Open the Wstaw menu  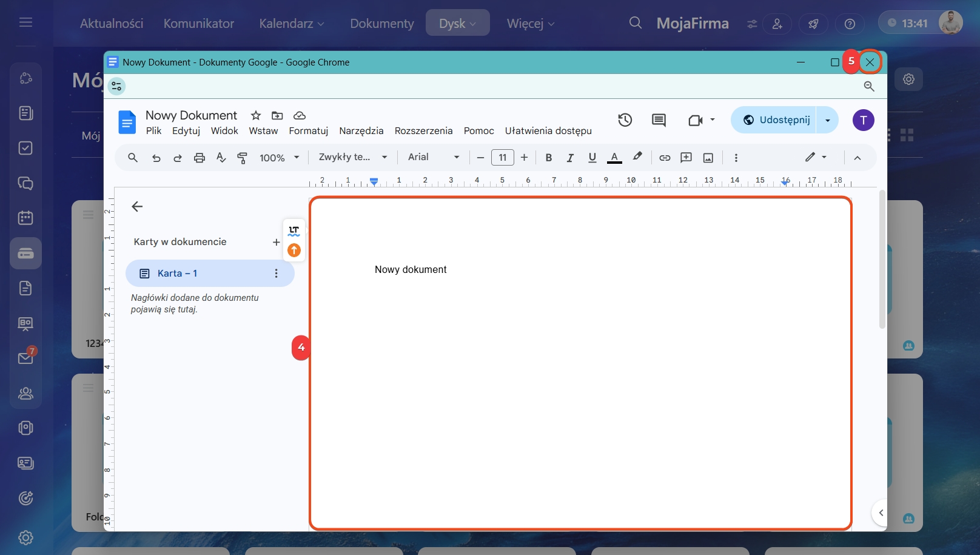coord(263,131)
